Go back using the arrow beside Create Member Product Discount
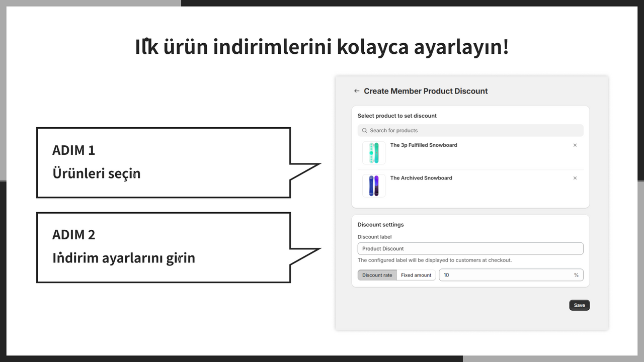644x362 pixels. (x=357, y=91)
